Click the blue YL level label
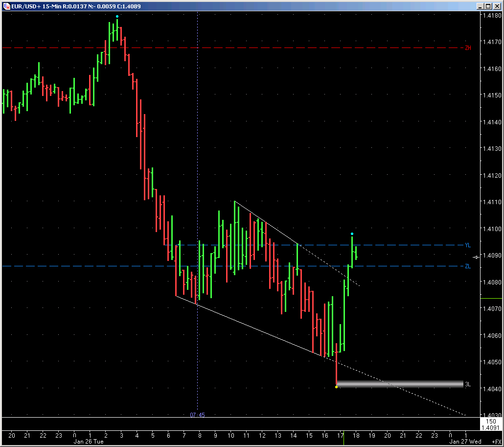504x447 pixels. pos(468,245)
